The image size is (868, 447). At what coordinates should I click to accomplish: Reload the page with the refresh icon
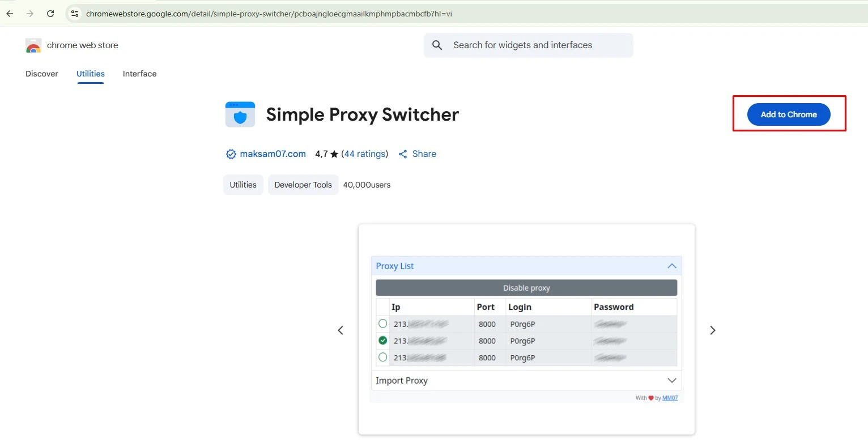click(x=50, y=14)
